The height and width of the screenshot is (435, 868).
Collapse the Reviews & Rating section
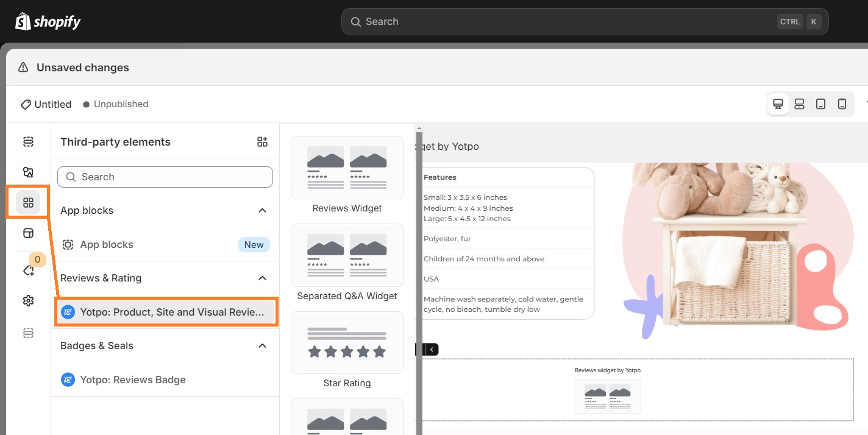click(262, 278)
